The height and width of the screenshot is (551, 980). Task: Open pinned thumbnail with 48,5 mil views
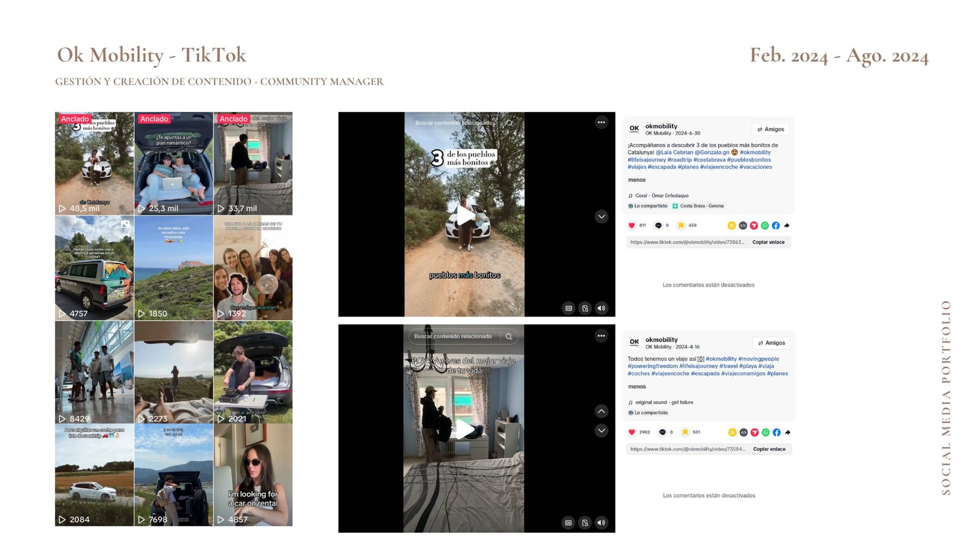94,163
